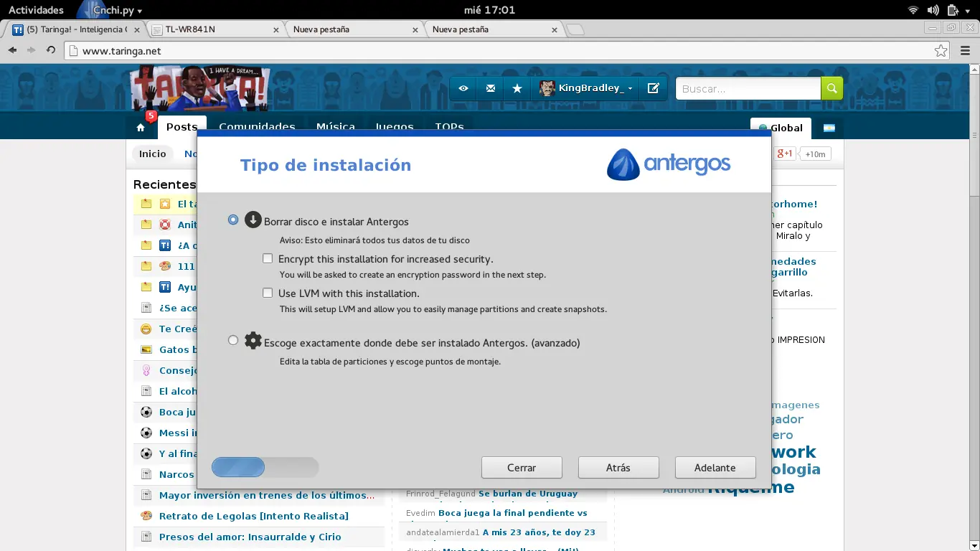
Task: Open the "Narcos" post in Recientes
Action: pyautogui.click(x=176, y=474)
